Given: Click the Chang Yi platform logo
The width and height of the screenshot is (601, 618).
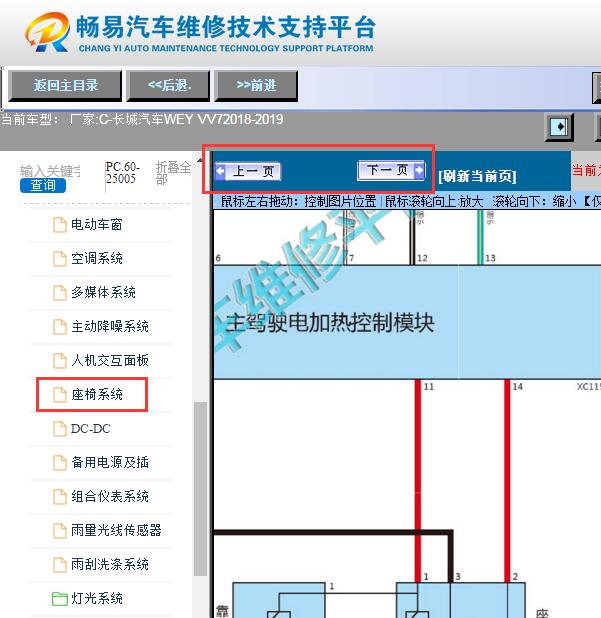Looking at the screenshot, I should point(47,32).
